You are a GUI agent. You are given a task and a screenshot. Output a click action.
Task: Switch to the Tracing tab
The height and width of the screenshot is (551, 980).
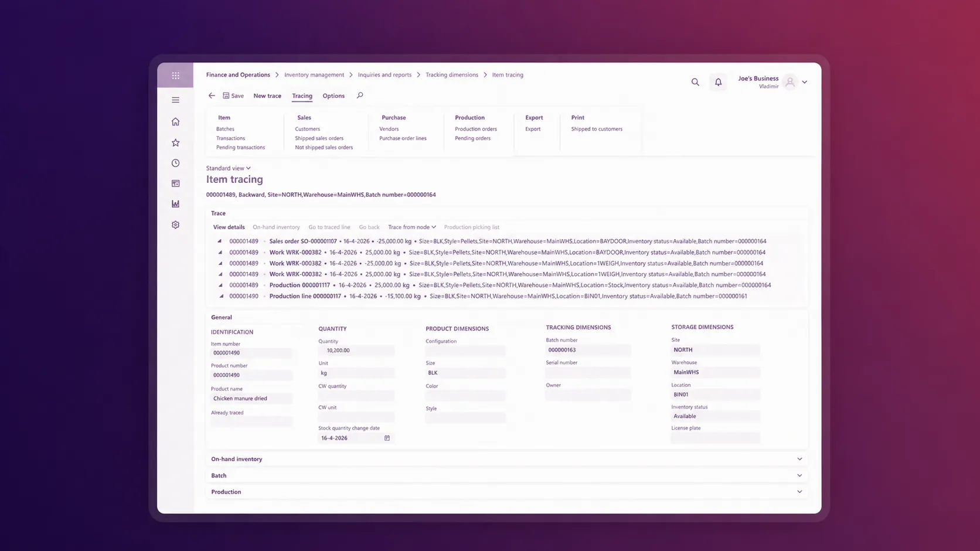[302, 96]
